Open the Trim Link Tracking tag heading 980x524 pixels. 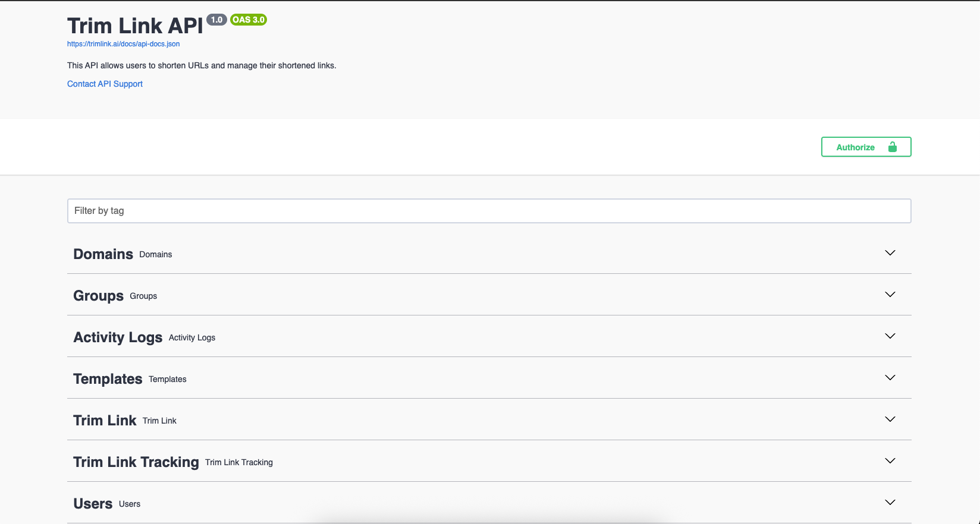click(136, 462)
